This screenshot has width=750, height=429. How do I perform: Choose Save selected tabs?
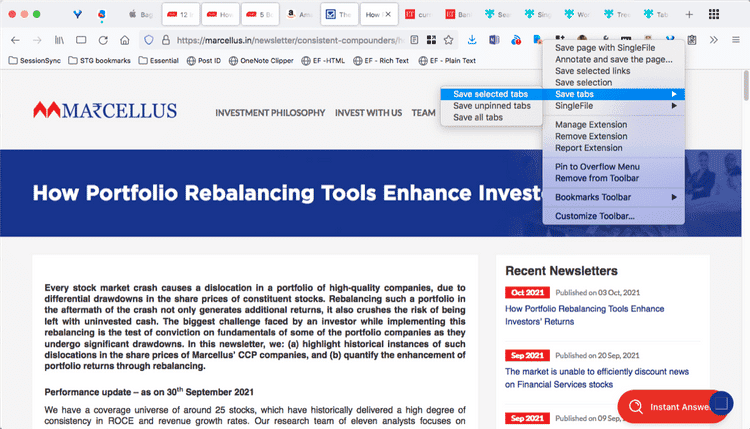point(491,94)
